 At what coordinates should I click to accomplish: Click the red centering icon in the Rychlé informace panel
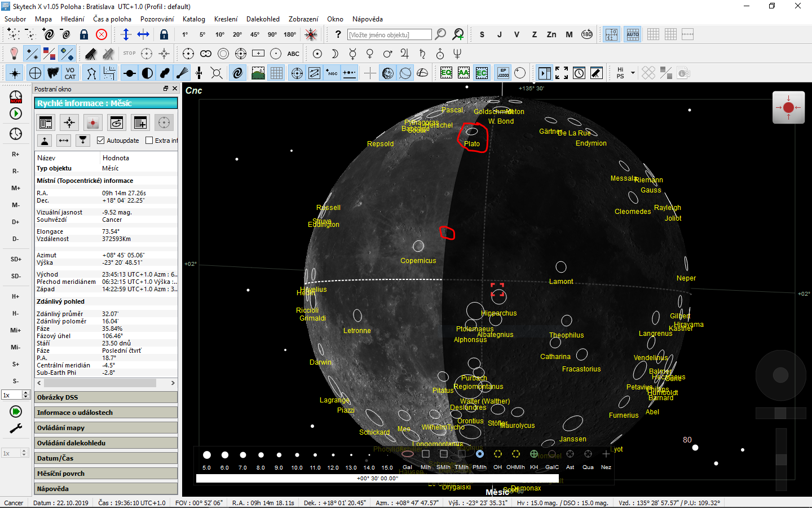pos(92,122)
